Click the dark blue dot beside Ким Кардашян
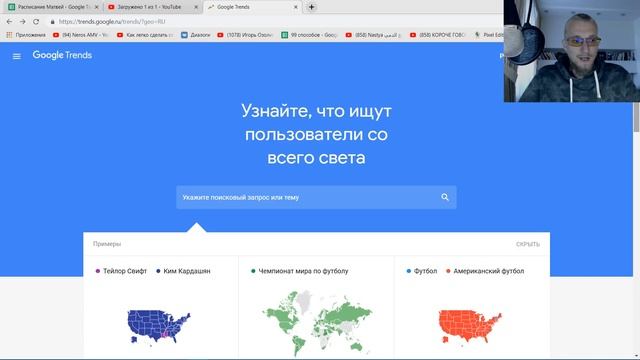This screenshot has height=360, width=640. click(x=158, y=271)
